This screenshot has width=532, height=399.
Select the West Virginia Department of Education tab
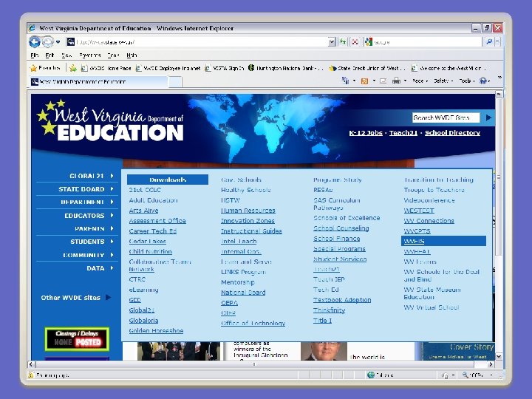[98, 82]
